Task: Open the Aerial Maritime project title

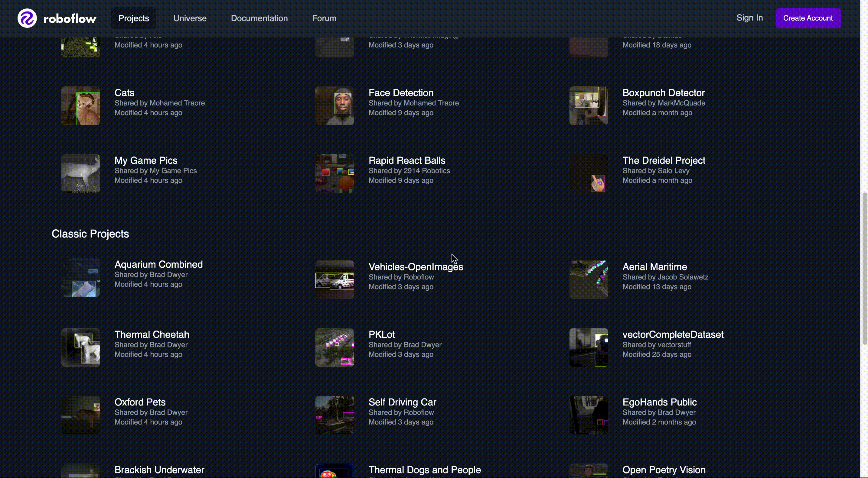Action: [x=654, y=266]
